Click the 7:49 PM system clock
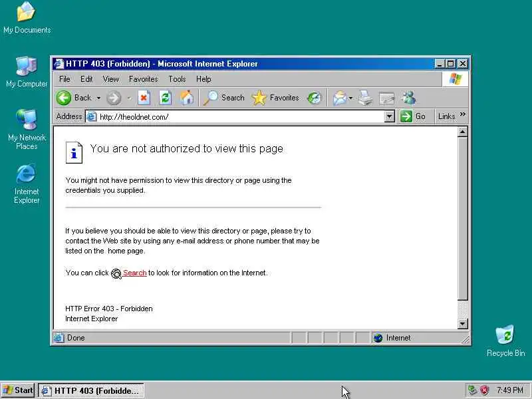 [x=509, y=390]
